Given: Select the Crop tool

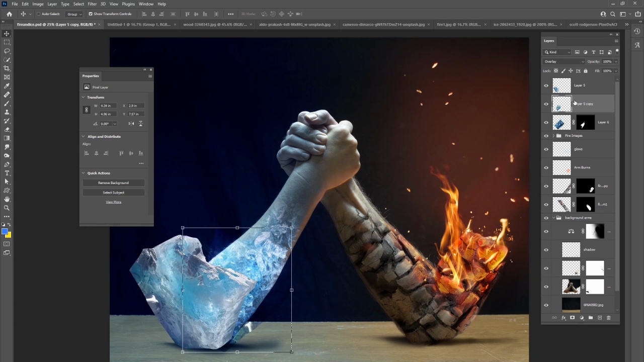Looking at the screenshot, I should click(x=7, y=68).
